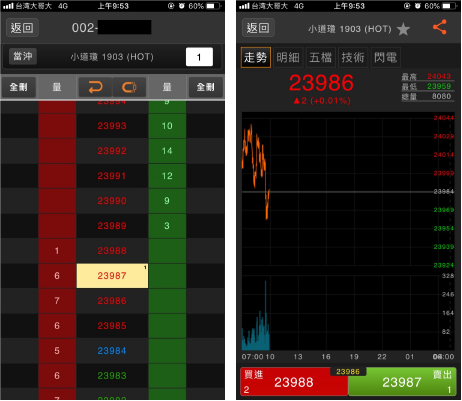Image resolution: width=462 pixels, height=401 pixels.
Task: Click the orange loop icon beside return arrow
Action: (x=129, y=87)
